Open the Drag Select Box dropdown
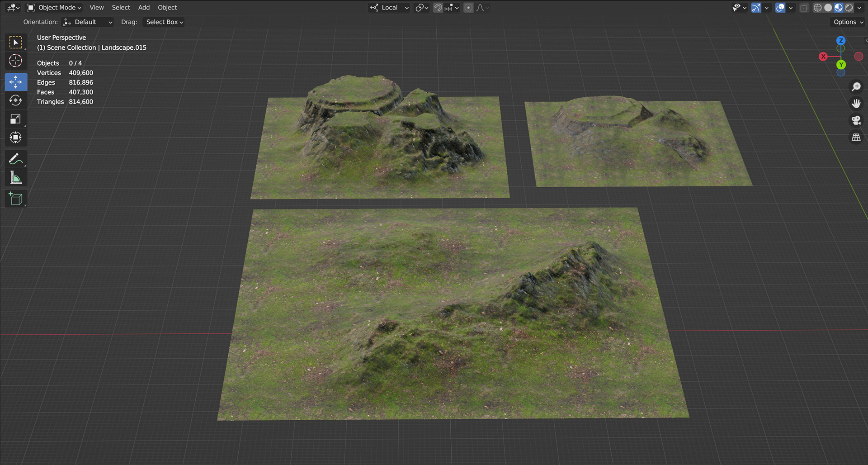868x465 pixels. coord(164,22)
